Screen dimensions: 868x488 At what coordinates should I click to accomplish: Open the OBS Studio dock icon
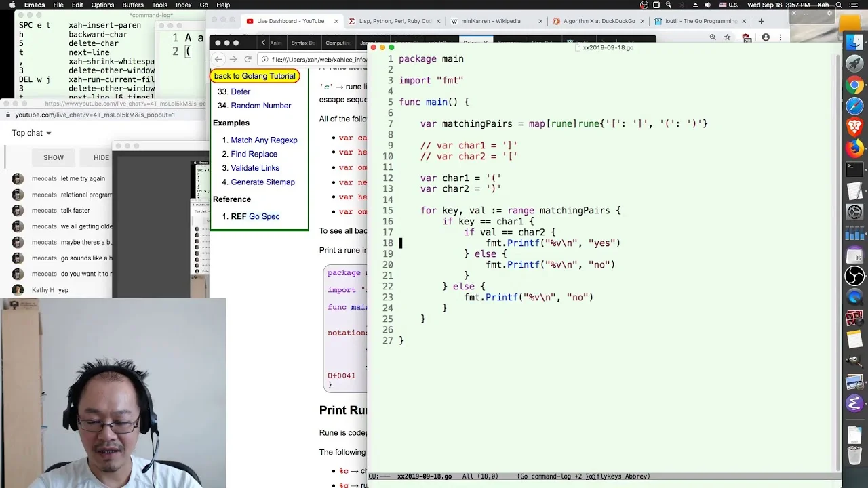click(854, 276)
